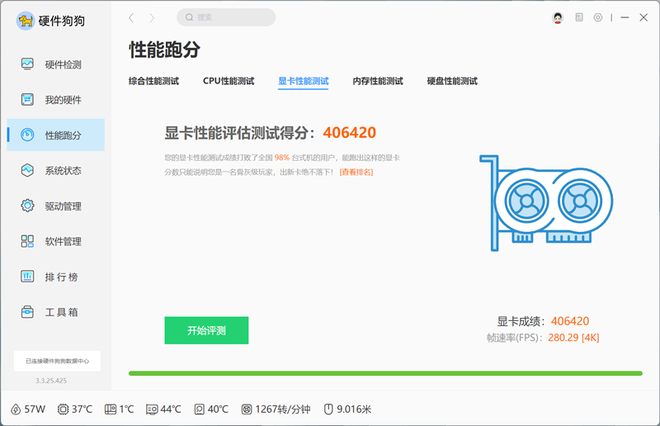Switch to 综合性能测试 tab
Image resolution: width=660 pixels, height=426 pixels.
[154, 81]
